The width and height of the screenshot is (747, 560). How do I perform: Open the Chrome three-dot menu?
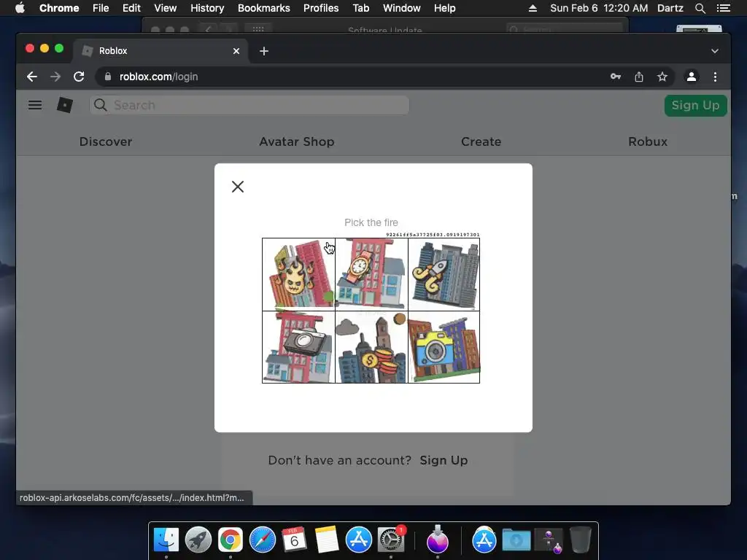pyautogui.click(x=715, y=77)
